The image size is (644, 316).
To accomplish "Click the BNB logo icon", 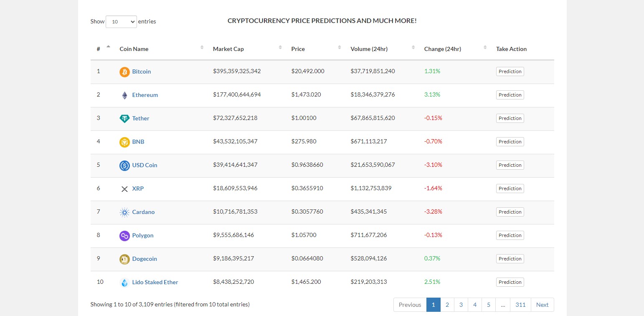I will coord(124,142).
